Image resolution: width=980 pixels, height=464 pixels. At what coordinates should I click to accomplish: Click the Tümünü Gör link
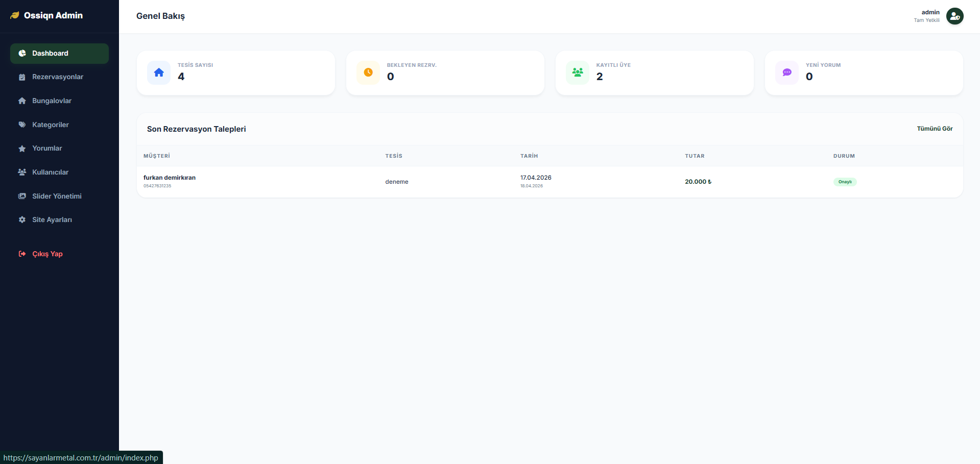(935, 129)
